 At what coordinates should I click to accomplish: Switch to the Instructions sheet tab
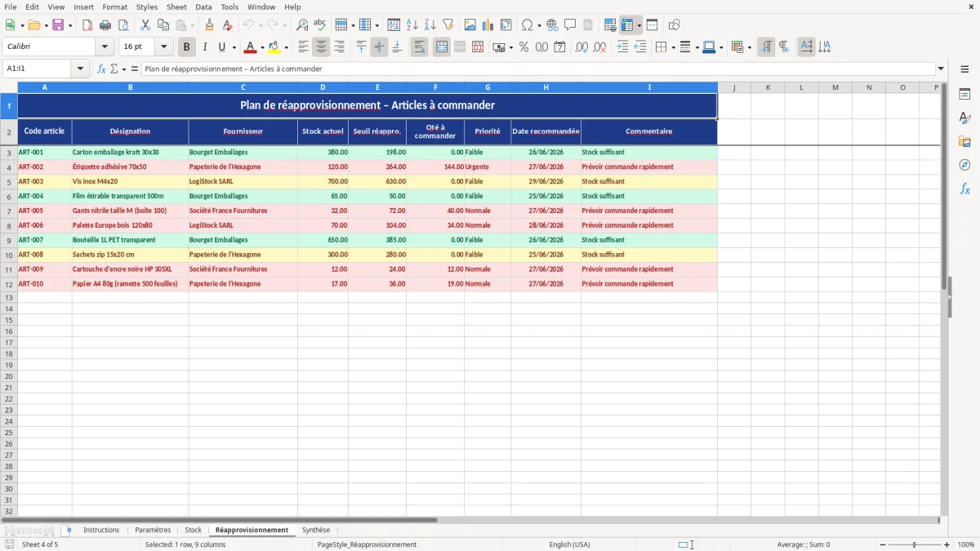click(x=101, y=531)
